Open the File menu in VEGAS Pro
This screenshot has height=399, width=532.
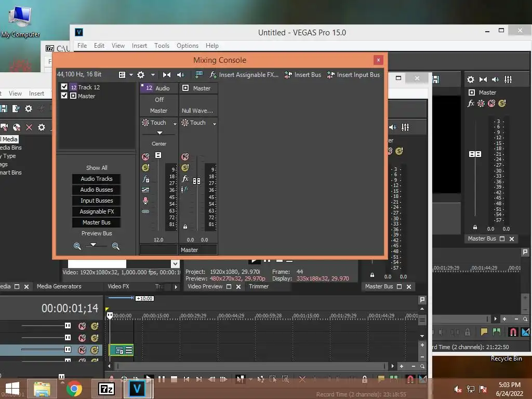[82, 46]
